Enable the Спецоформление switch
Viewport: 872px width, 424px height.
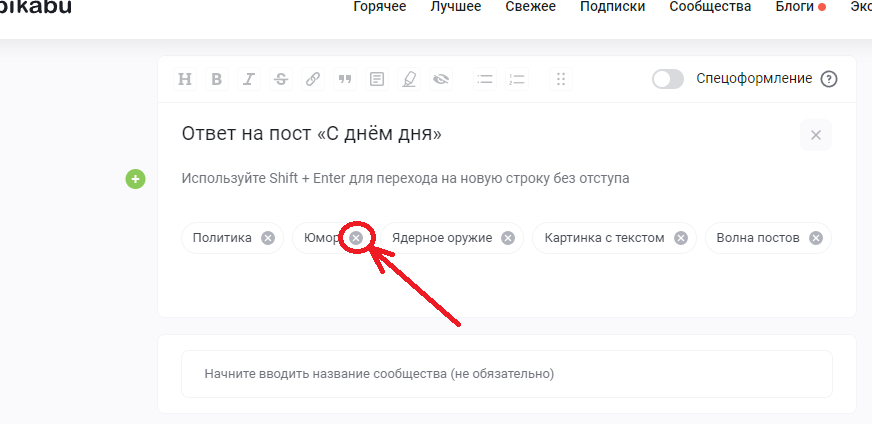coord(667,79)
